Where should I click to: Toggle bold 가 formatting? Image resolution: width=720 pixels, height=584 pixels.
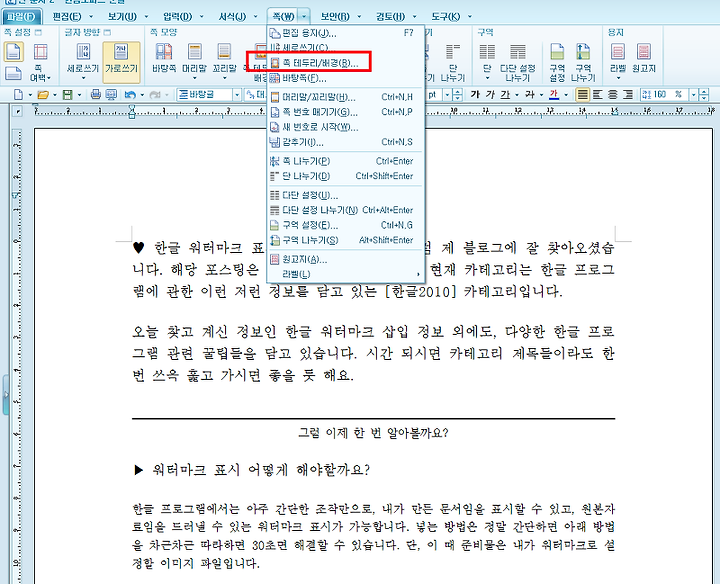pos(475,95)
